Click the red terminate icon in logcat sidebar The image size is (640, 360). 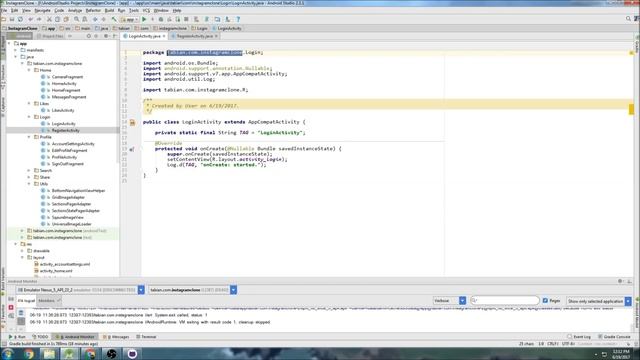click(x=11, y=307)
